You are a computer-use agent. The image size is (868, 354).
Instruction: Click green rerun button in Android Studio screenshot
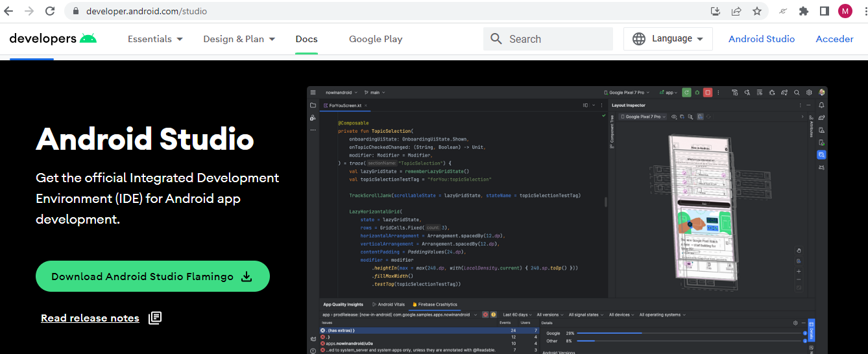[x=686, y=93]
